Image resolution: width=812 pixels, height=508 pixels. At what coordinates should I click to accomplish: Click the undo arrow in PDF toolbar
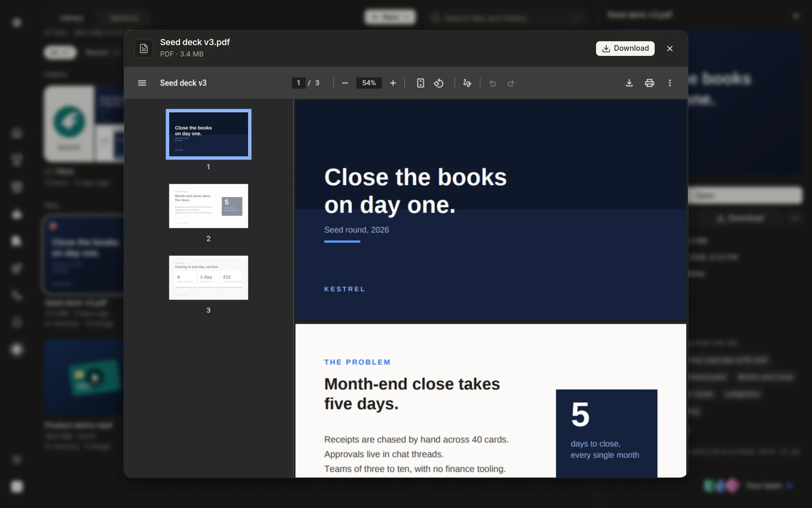pos(493,83)
